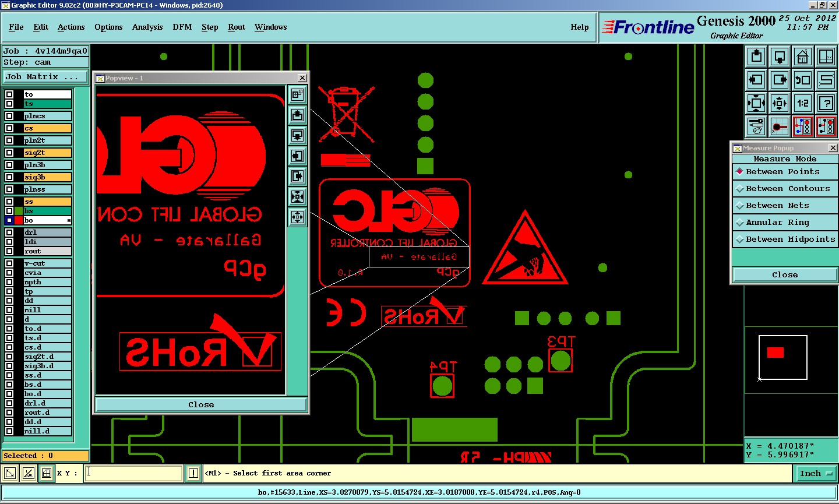Click the red and blue nets icon

pos(803,126)
